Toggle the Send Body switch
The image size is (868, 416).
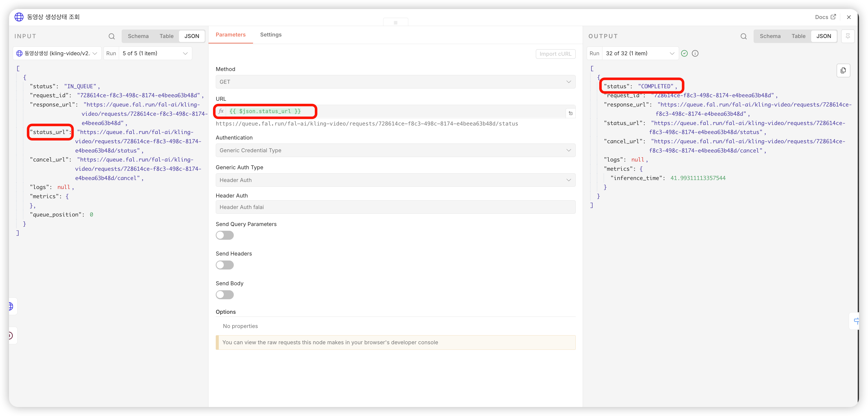[x=225, y=295]
